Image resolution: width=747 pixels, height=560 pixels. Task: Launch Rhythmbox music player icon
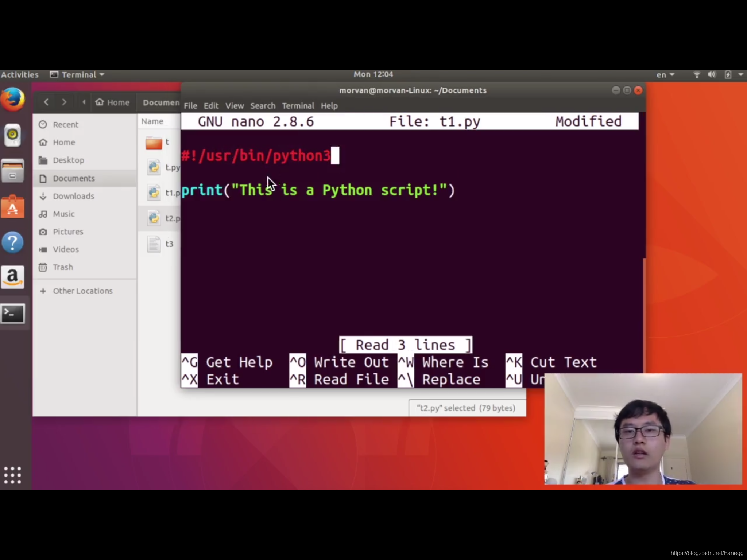tap(13, 135)
